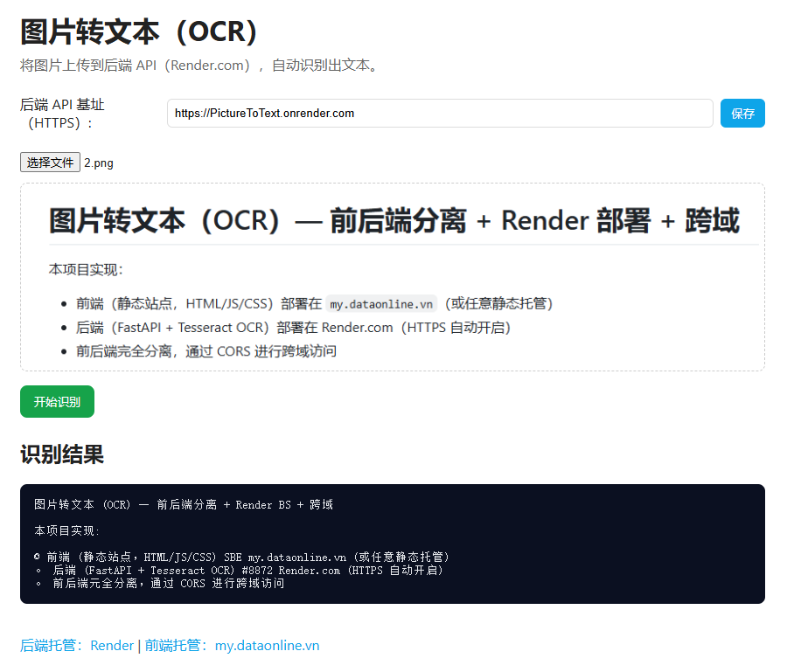Select the URL text https://PictureToText.onrender.com

(267, 113)
